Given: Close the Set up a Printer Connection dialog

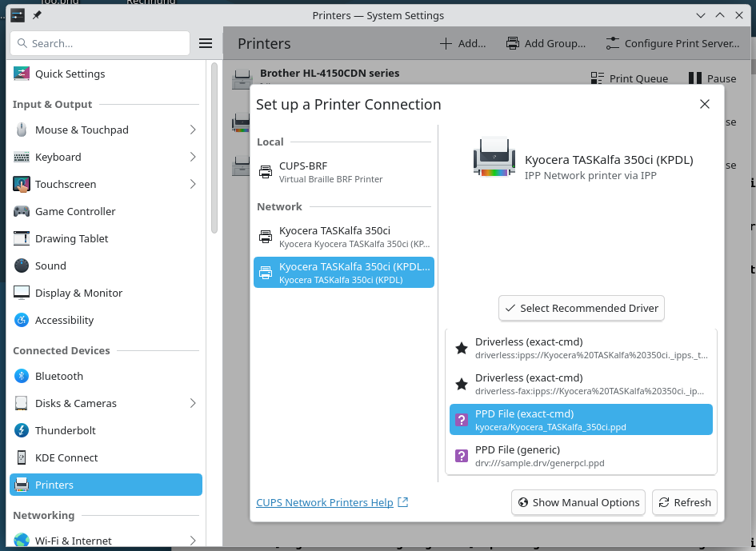Looking at the screenshot, I should click(x=704, y=104).
